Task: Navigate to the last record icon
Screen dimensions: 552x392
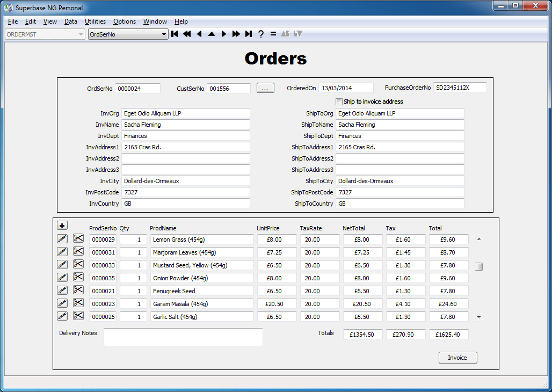Action: pos(248,33)
